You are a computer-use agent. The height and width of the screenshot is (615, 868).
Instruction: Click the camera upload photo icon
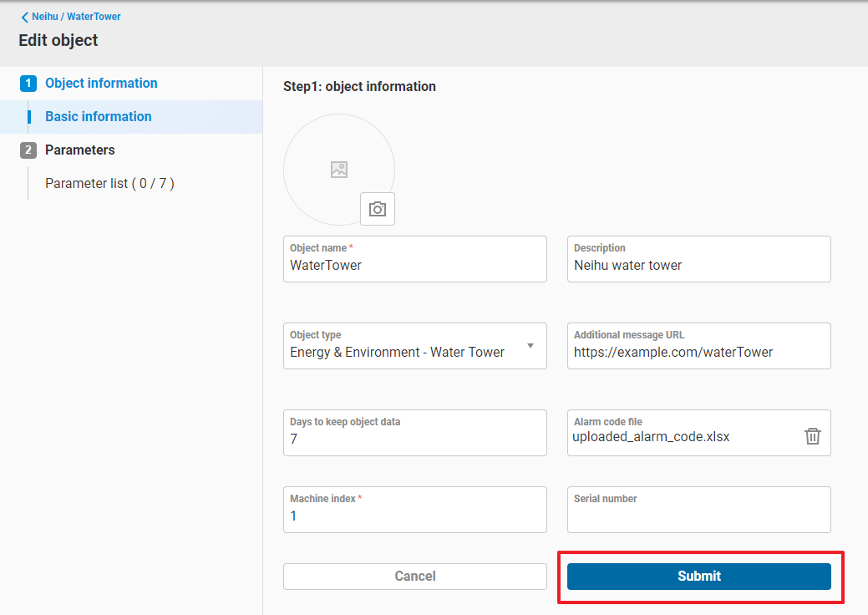378,209
